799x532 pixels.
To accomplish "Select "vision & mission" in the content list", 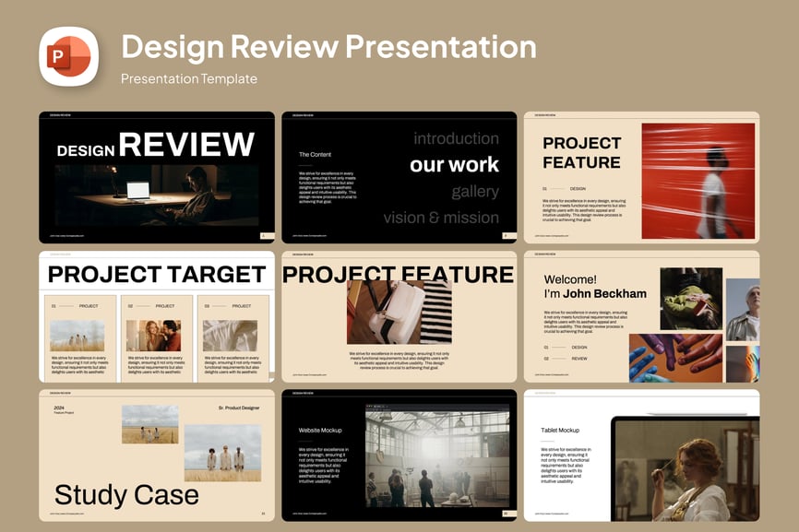I will pos(441,219).
